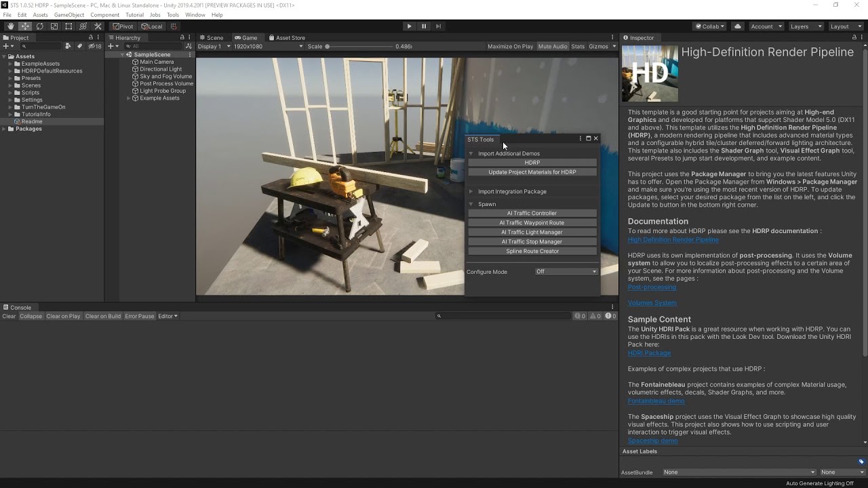The width and height of the screenshot is (868, 488).
Task: Open STS Tools window options menu
Action: tap(580, 138)
